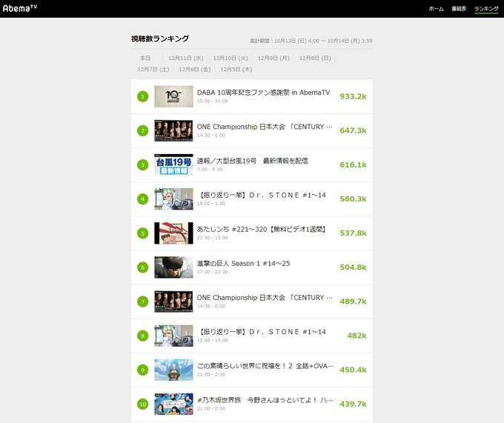The width and height of the screenshot is (504, 423).
Task: Click the rank 4 green badge
Action: coord(143,199)
